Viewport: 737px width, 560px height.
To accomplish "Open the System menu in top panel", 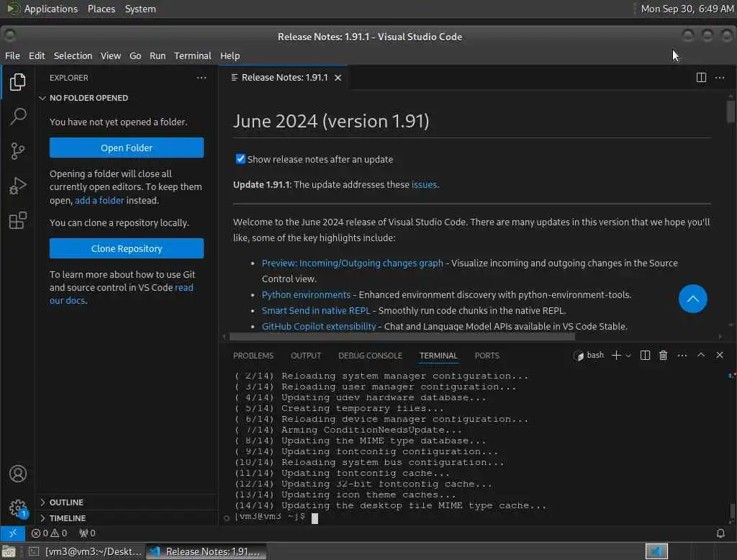I will [140, 9].
